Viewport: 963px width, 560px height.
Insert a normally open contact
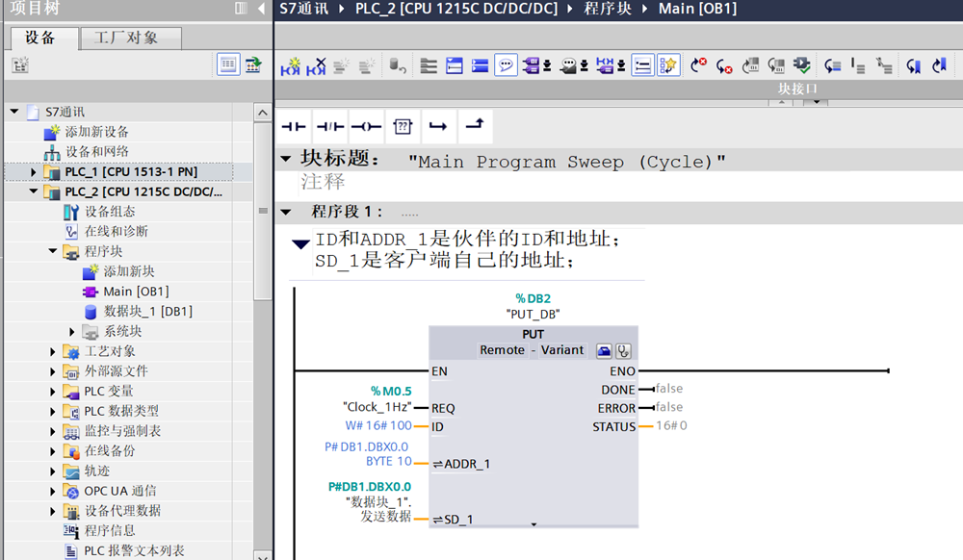[x=293, y=127]
